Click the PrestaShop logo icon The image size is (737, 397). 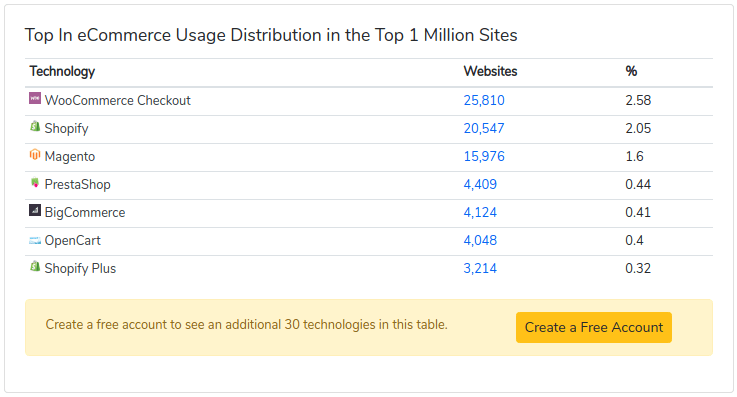pos(35,182)
